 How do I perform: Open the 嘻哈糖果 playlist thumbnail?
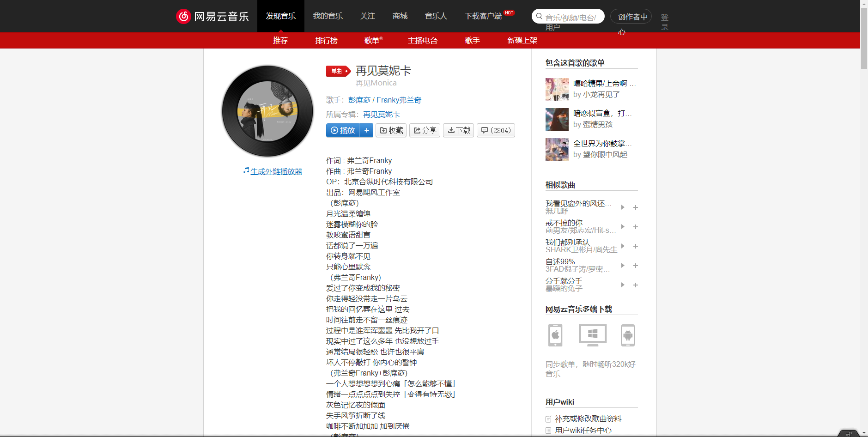click(x=557, y=90)
